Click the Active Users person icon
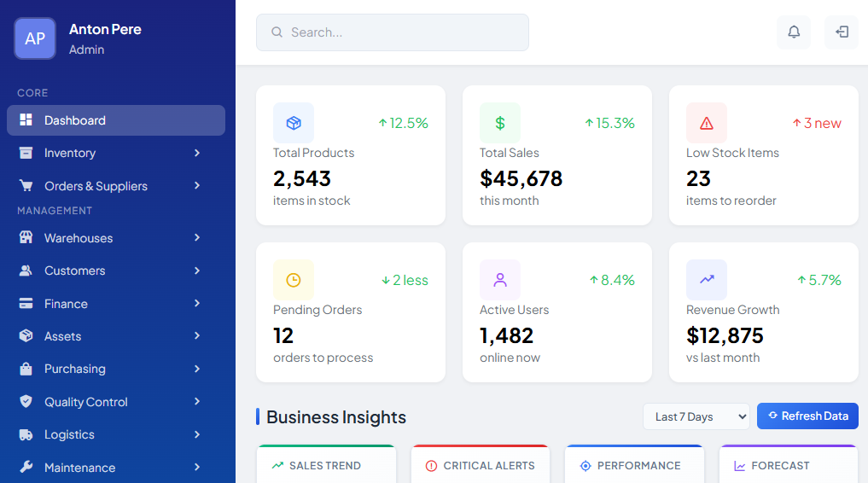The height and width of the screenshot is (483, 868). click(500, 280)
